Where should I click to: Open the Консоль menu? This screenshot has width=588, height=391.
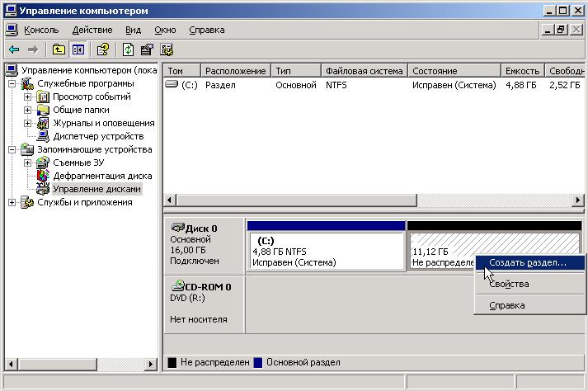[41, 30]
